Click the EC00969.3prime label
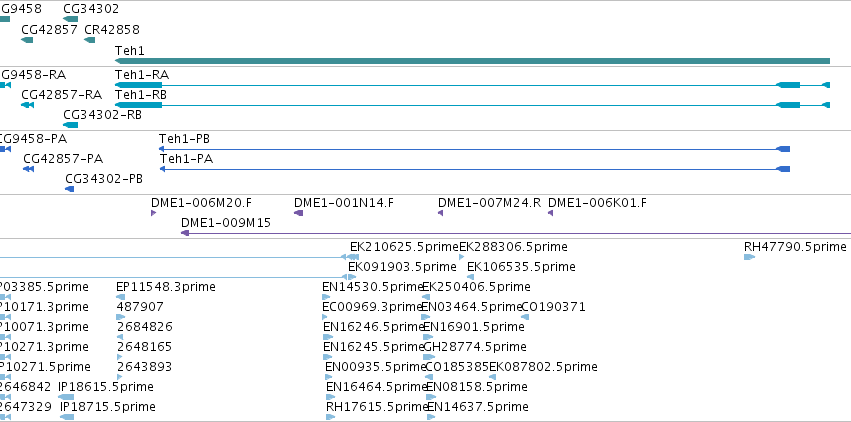 [372, 307]
